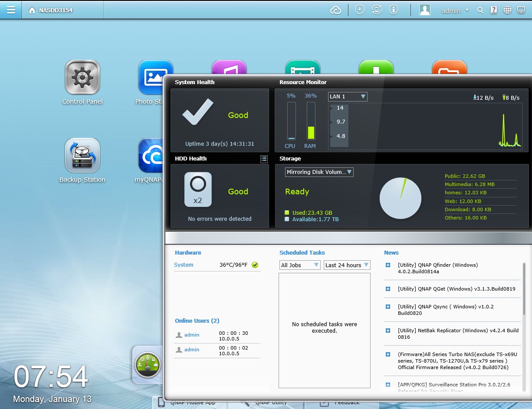Open the orange File Station desktop icon
The height and width of the screenshot is (409, 532).
(450, 67)
